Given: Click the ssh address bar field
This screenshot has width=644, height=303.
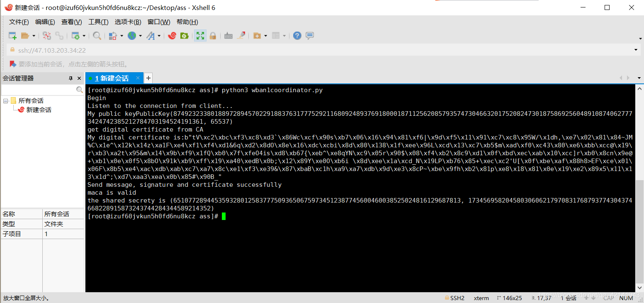Looking at the screenshot, I should pos(323,50).
